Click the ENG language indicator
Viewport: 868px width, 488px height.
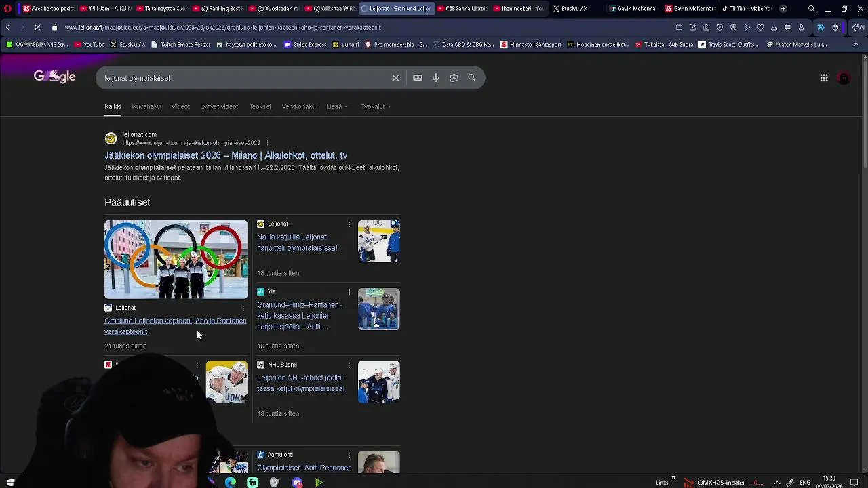pos(805,483)
